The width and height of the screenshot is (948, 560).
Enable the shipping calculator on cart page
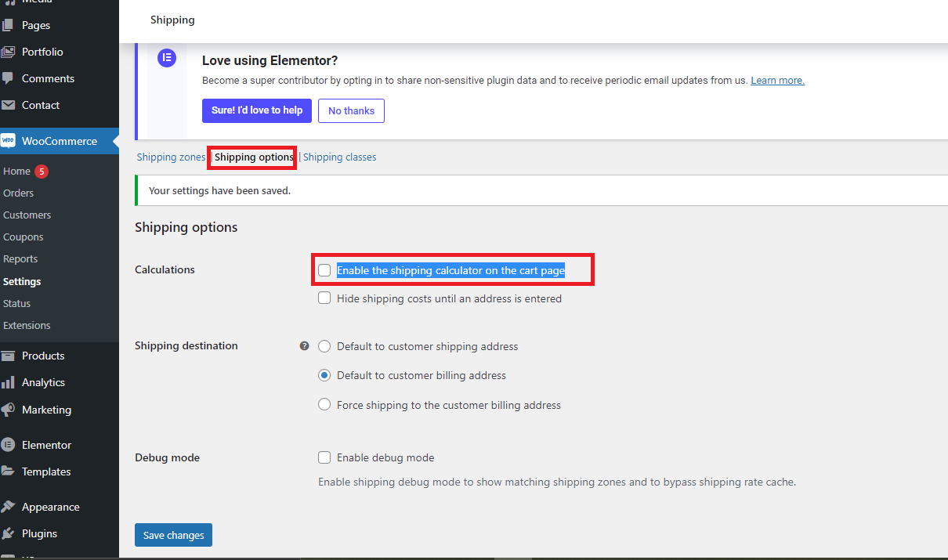click(324, 270)
